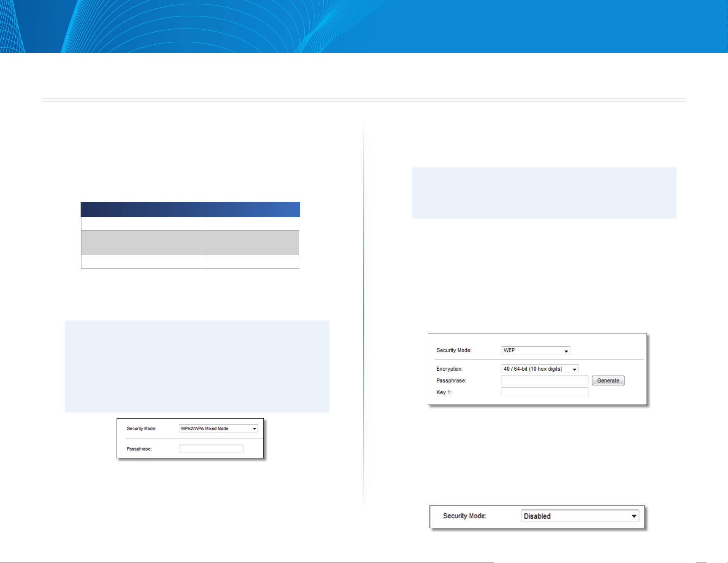Image resolution: width=728 pixels, height=563 pixels.
Task: Click the Passphrase label beside the Generate field
Action: tap(451, 381)
